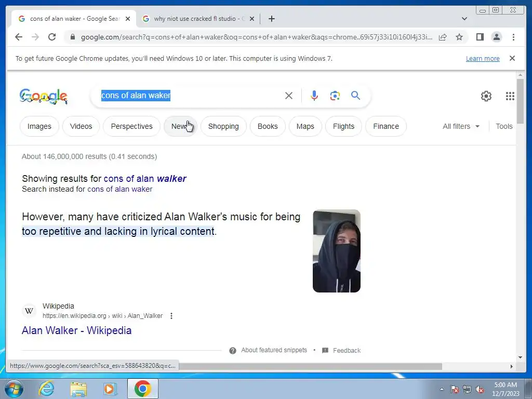Switch to the Maps filter
The image size is (532, 399).
[x=305, y=126]
